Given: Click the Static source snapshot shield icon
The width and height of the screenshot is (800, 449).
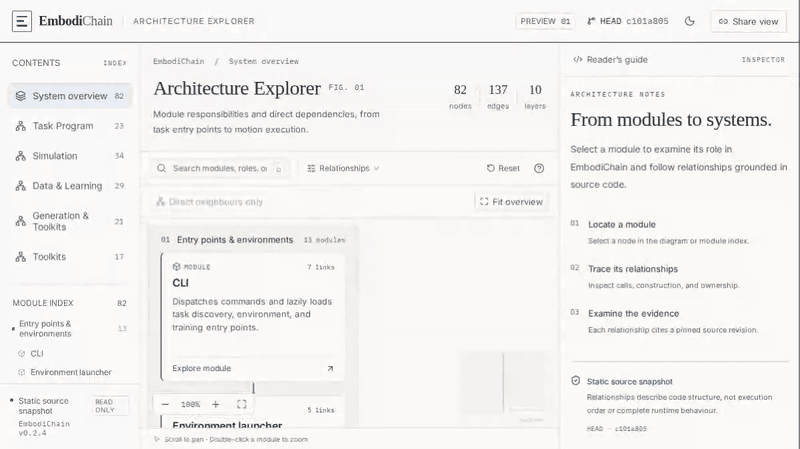Looking at the screenshot, I should (x=576, y=381).
